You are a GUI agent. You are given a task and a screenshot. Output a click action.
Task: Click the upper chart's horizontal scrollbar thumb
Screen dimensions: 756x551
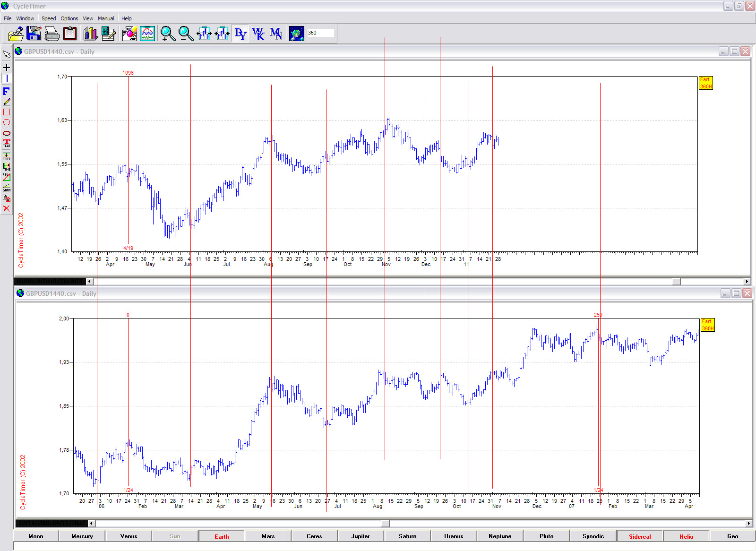pyautogui.click(x=677, y=282)
